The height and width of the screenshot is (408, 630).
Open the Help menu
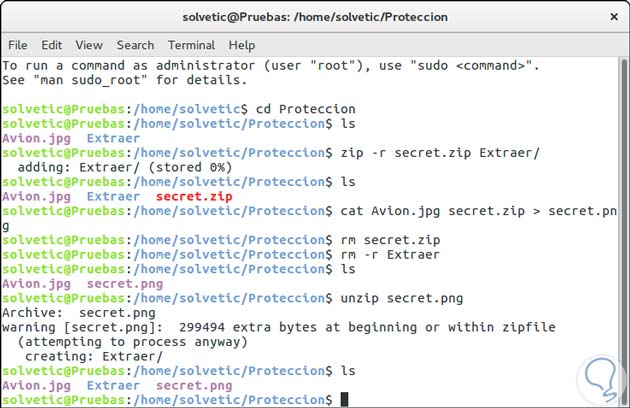[x=242, y=45]
